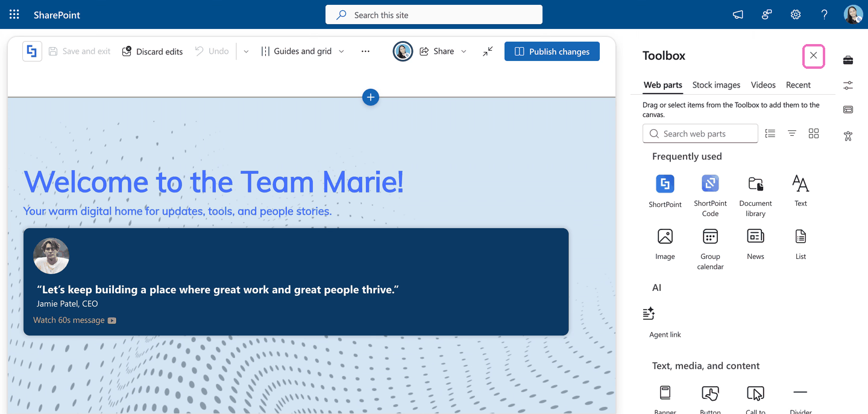Screen dimensions: 868x414
Task: Select the Web parts tab
Action: 663,85
